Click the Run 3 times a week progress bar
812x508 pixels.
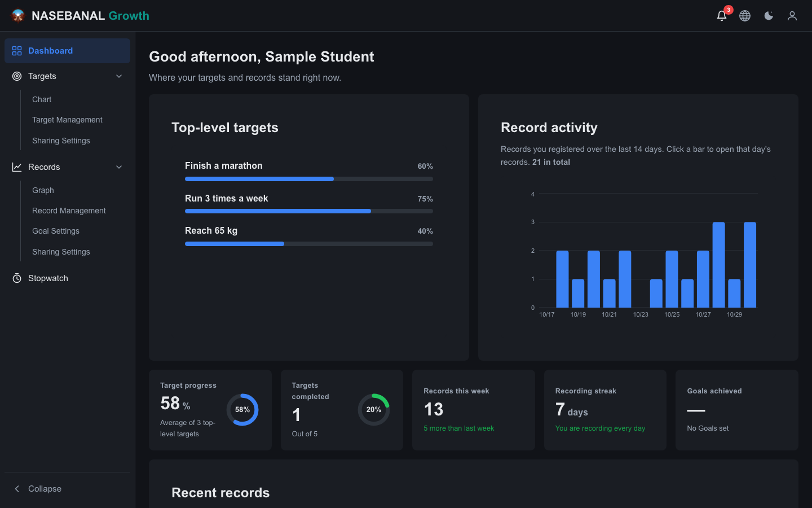[309, 211]
